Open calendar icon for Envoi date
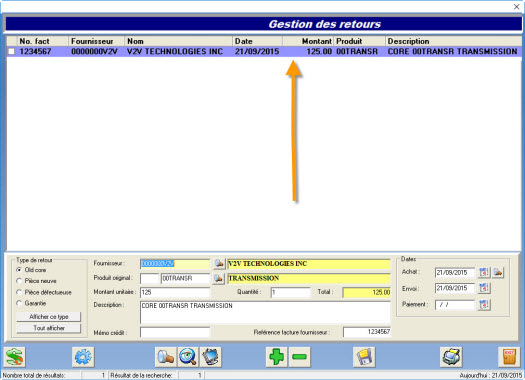The image size is (525, 380). click(x=484, y=288)
